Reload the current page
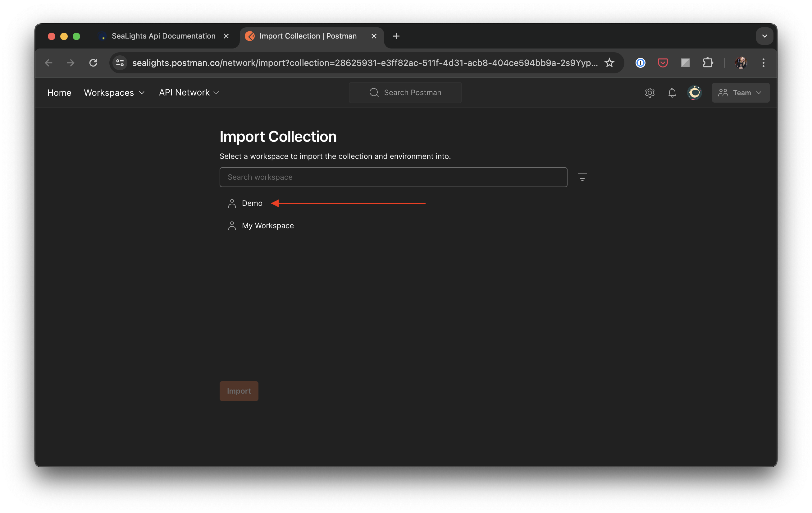The width and height of the screenshot is (812, 513). click(x=93, y=63)
